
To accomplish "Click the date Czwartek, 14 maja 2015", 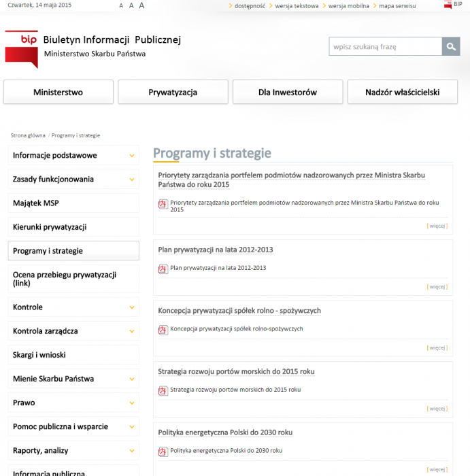I will click(x=39, y=5).
